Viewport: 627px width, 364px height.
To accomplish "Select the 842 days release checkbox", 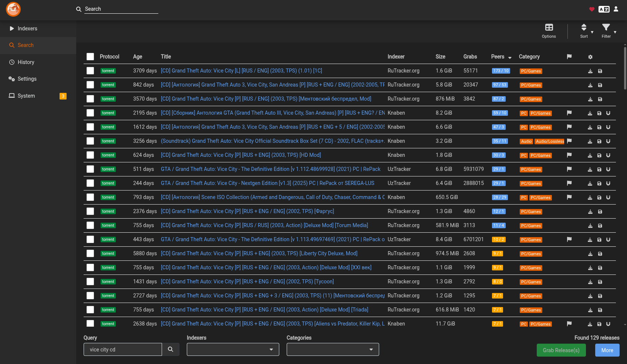I will pos(90,85).
